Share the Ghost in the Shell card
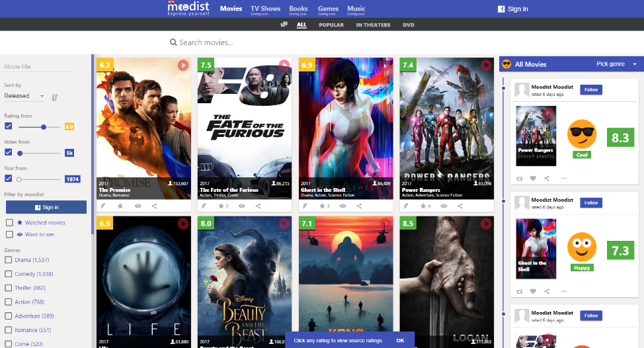This screenshot has height=348, width=644. [359, 206]
